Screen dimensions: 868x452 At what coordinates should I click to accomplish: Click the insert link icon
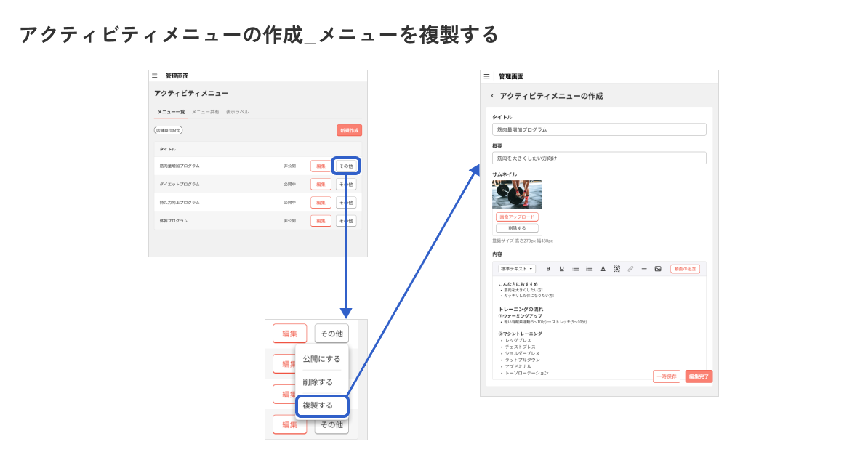[630, 269]
